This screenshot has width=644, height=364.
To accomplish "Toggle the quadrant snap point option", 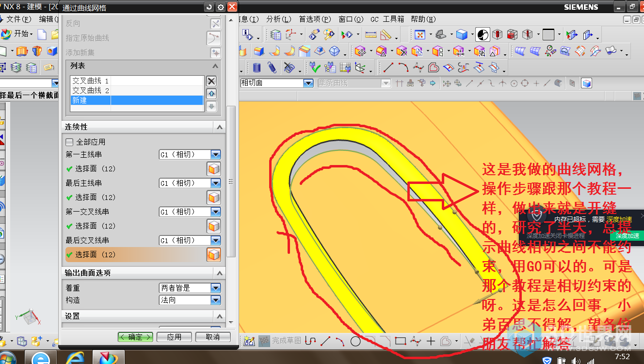I will coord(525,83).
